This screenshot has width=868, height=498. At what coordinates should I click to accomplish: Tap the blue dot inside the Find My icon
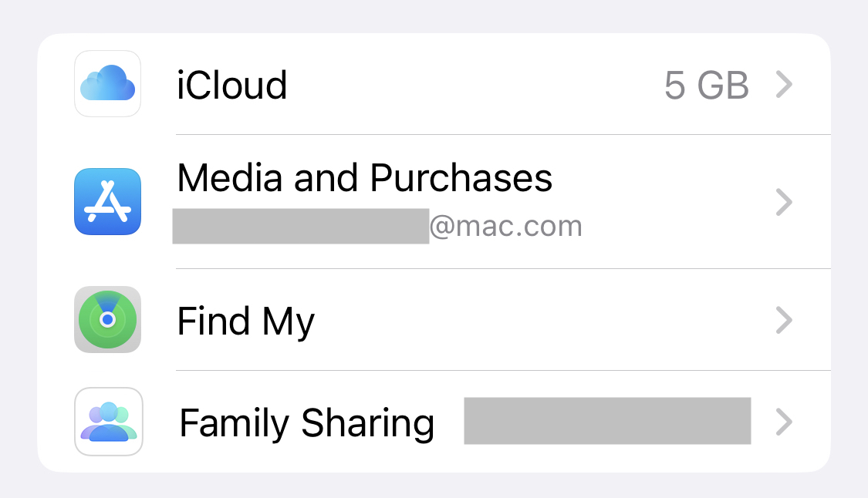pos(108,319)
